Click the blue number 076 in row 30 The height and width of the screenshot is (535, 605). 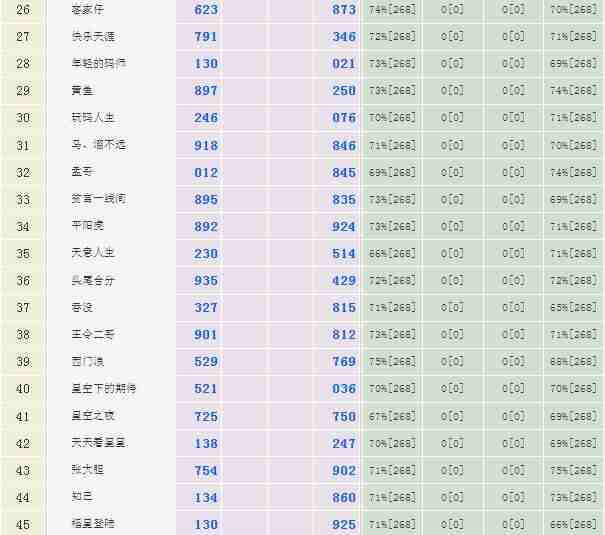click(x=344, y=117)
